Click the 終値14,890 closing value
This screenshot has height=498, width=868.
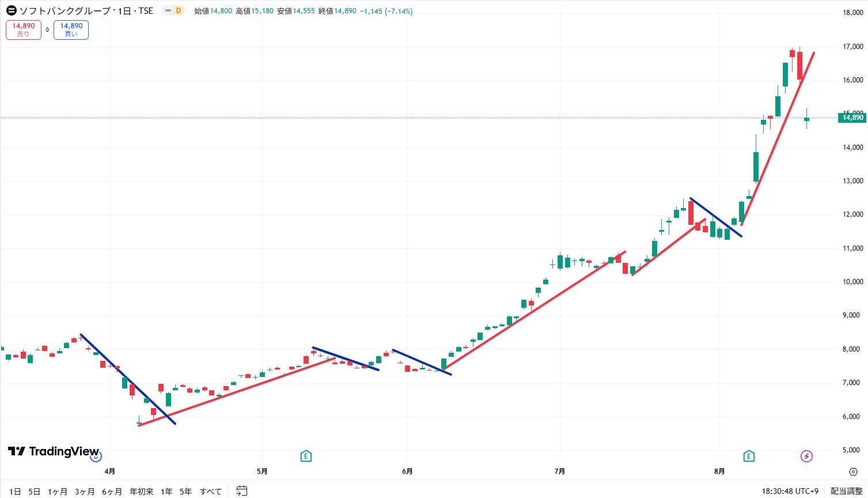pyautogui.click(x=338, y=11)
